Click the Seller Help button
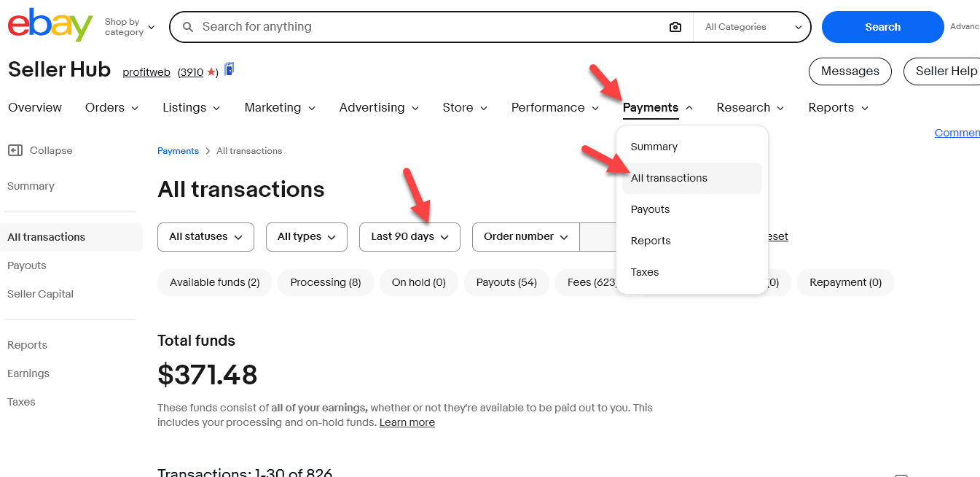This screenshot has width=980, height=477. click(942, 71)
